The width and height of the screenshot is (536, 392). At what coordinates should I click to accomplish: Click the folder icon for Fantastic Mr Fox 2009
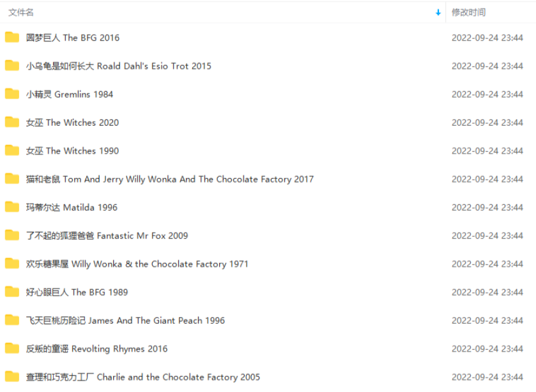[x=12, y=236]
